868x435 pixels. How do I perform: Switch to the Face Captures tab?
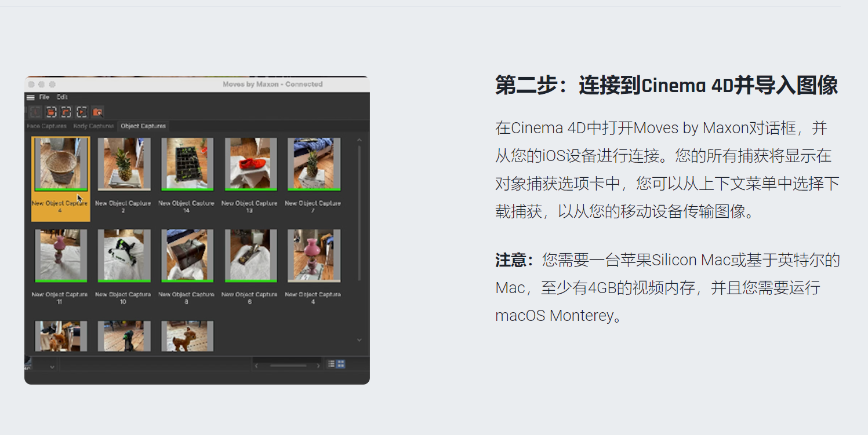[47, 126]
